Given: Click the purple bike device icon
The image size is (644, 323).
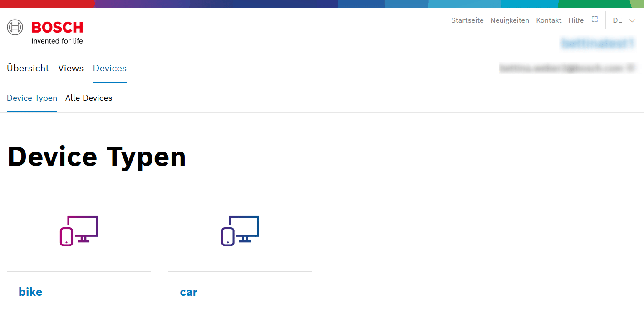Looking at the screenshot, I should click(x=79, y=231).
